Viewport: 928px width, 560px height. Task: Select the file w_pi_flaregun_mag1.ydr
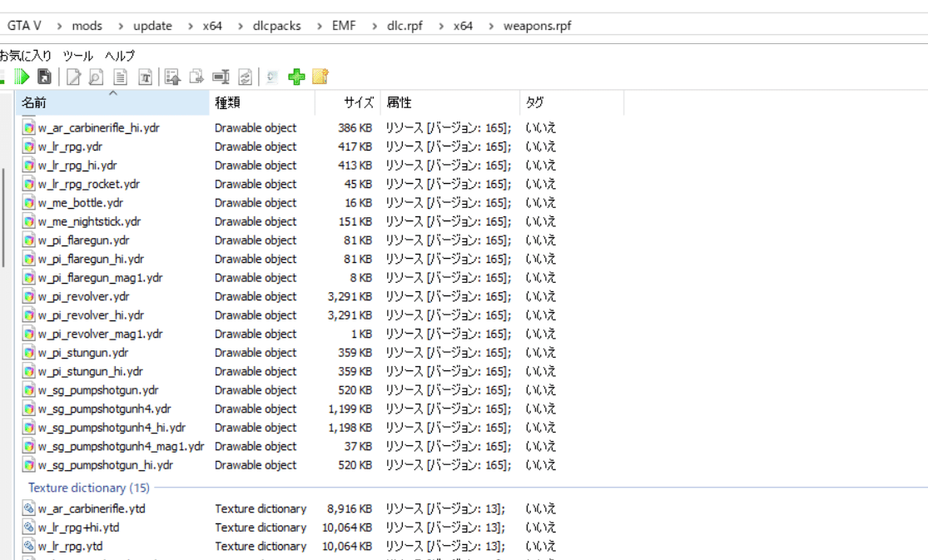100,278
